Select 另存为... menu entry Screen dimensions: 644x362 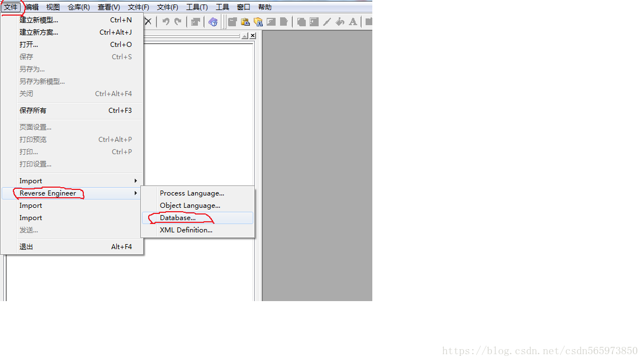coord(73,69)
